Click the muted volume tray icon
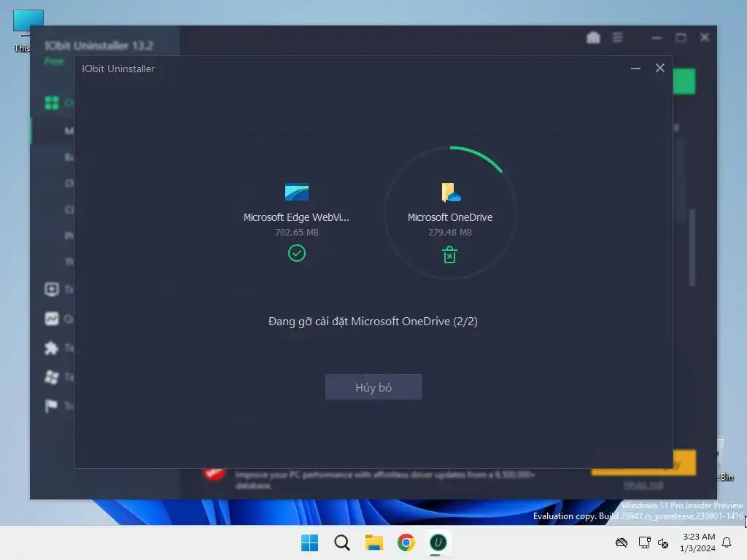Screen dimensions: 747x560 (x=662, y=542)
